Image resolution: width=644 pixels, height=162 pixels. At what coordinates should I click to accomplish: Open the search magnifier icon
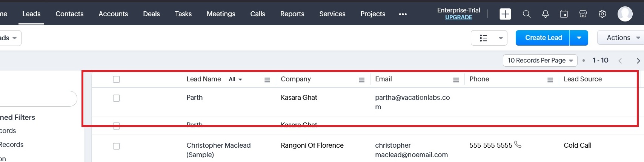coord(526,14)
